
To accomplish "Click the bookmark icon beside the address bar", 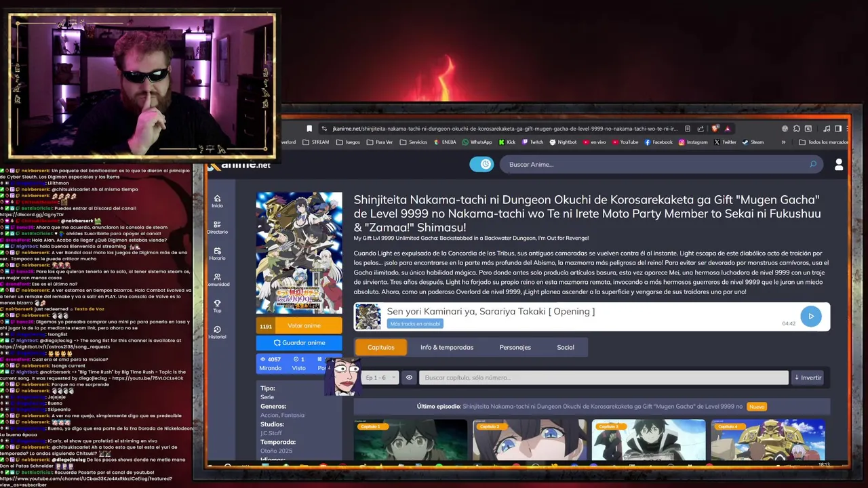I will pos(309,129).
